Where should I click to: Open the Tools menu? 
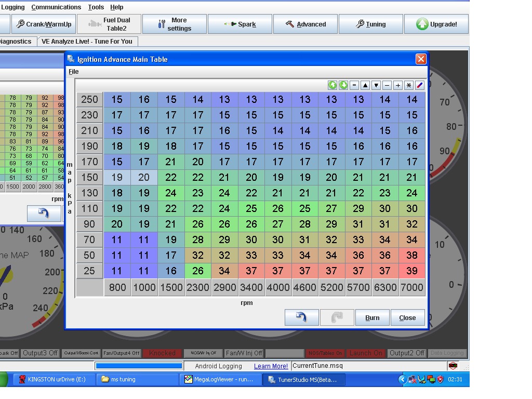pyautogui.click(x=96, y=7)
